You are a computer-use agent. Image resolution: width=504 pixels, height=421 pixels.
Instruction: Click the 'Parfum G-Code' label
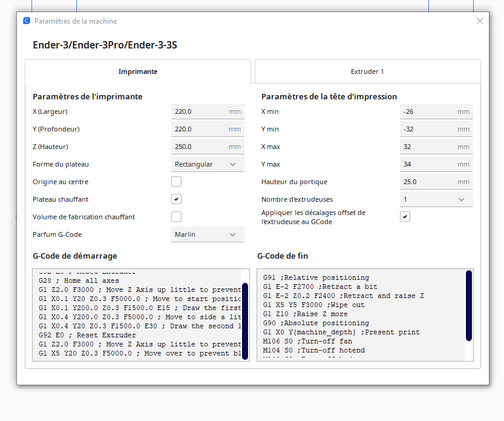pos(57,234)
